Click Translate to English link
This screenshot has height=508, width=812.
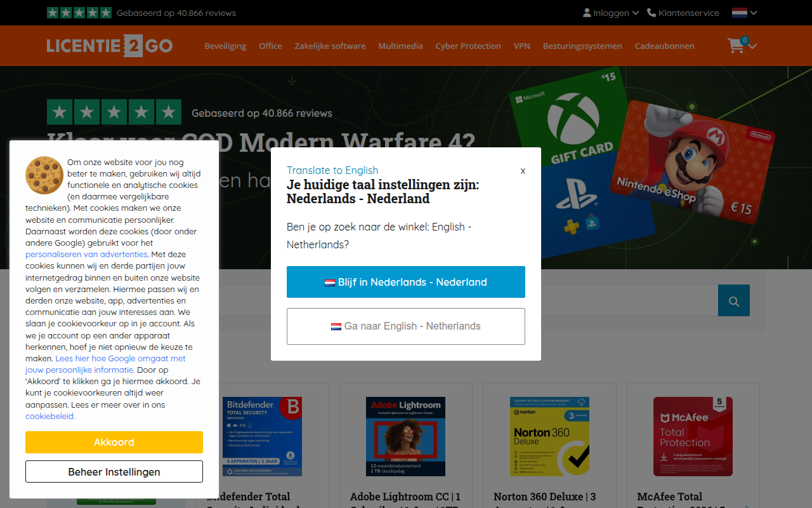coord(332,170)
